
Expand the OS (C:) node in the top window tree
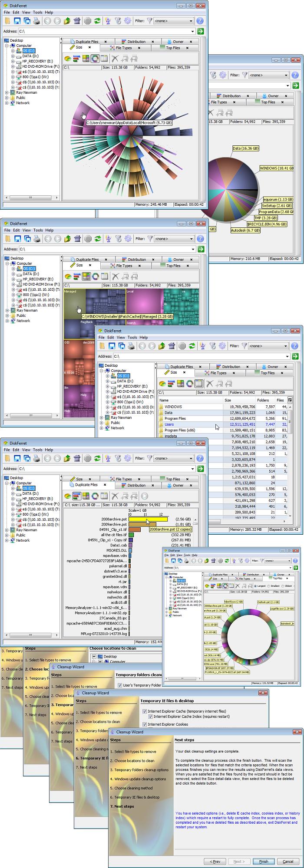click(13, 51)
